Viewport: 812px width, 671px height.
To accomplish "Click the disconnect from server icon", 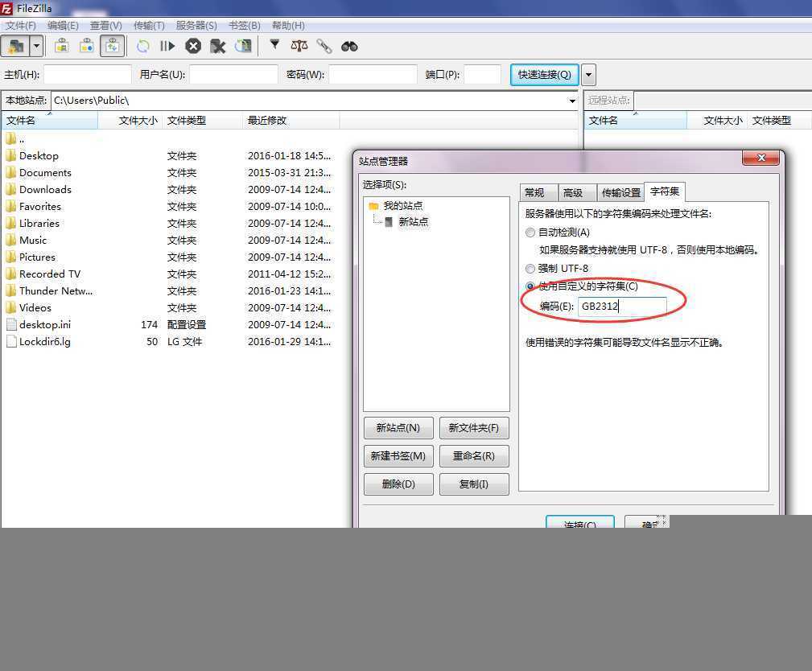I will click(218, 46).
